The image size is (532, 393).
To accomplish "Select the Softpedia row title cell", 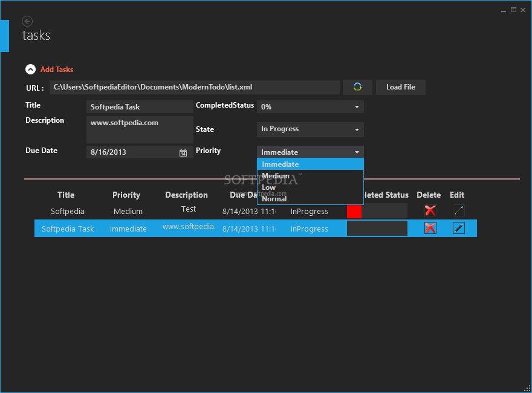I will click(68, 211).
